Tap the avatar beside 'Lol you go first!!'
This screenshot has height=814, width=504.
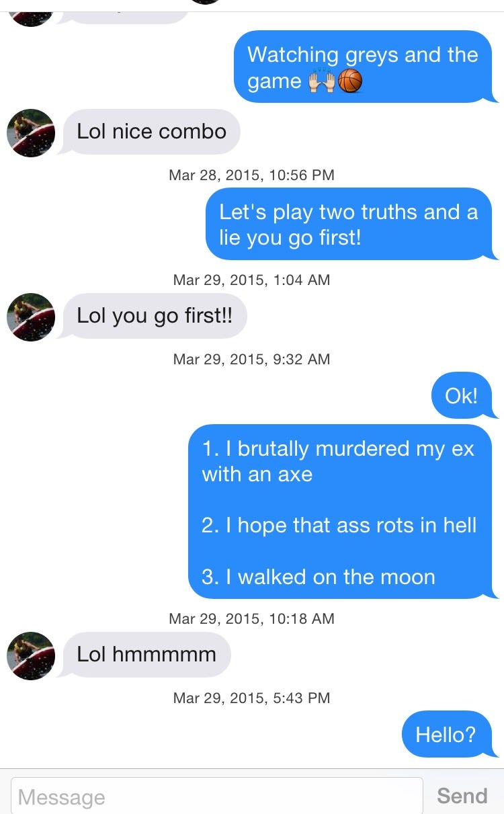point(31,317)
